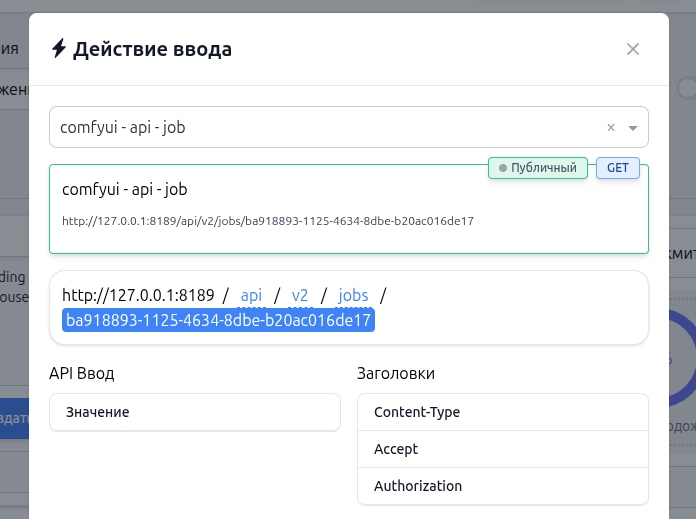Close the Действие ввода dialog
This screenshot has width=696, height=519.
[633, 49]
